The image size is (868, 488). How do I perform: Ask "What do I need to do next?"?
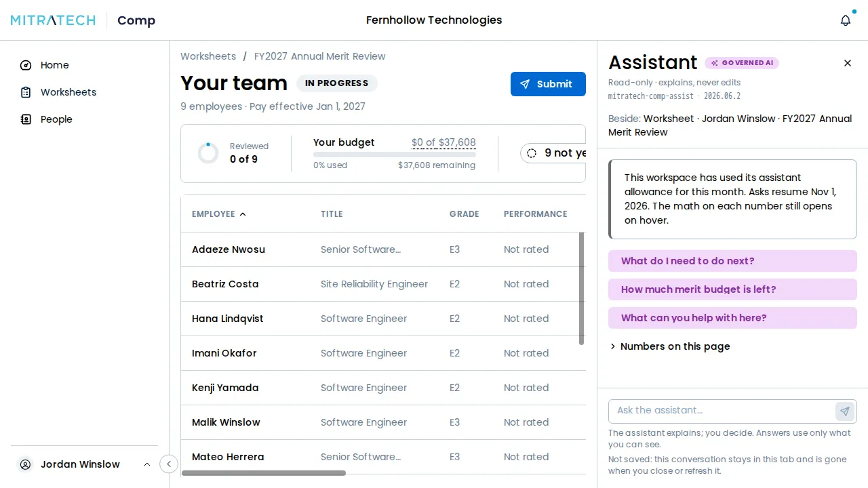pyautogui.click(x=732, y=261)
